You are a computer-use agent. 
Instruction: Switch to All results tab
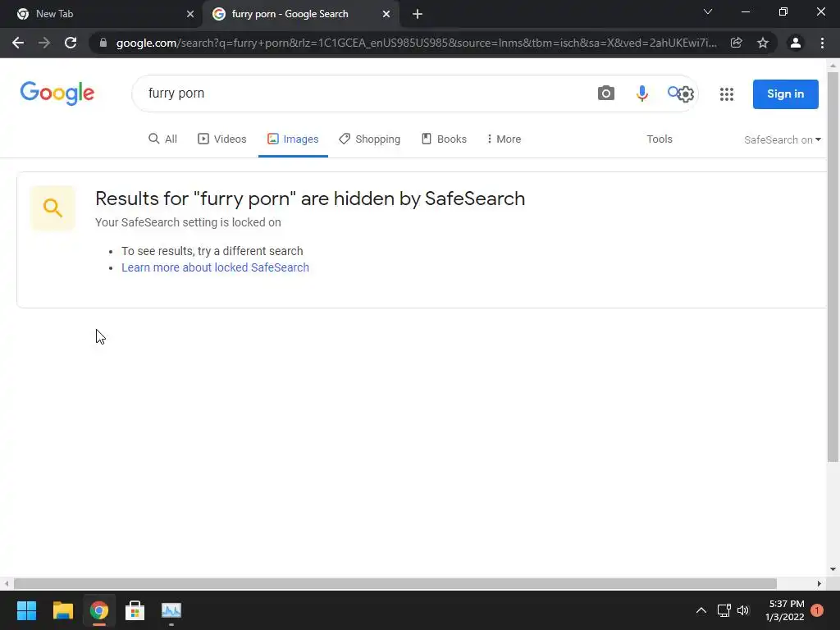click(163, 139)
